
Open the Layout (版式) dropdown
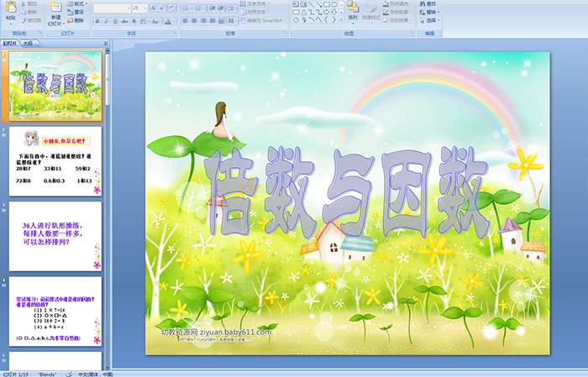(77, 3)
